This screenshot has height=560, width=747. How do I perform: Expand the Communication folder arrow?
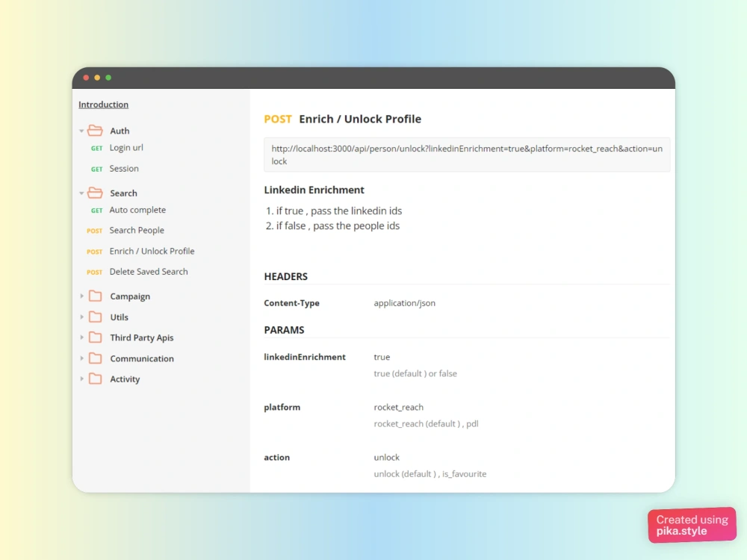tap(81, 358)
